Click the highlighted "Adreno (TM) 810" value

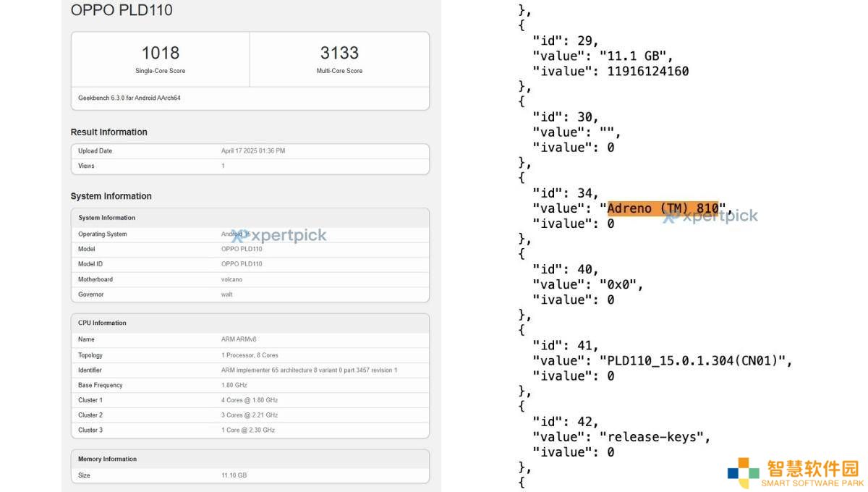coord(663,208)
